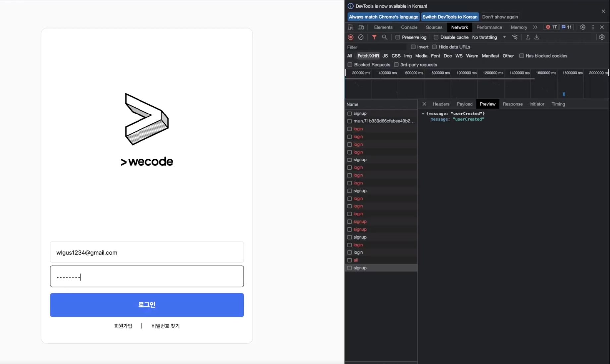Open DevTools settings gear
Viewport: 610px width, 364px height.
click(583, 27)
